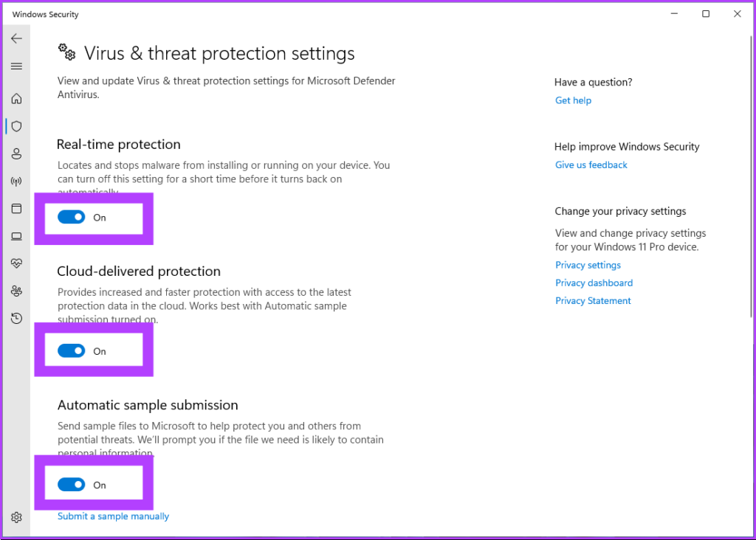The width and height of the screenshot is (756, 540).
Task: Turn off Real-time protection toggle
Action: pyautogui.click(x=72, y=218)
